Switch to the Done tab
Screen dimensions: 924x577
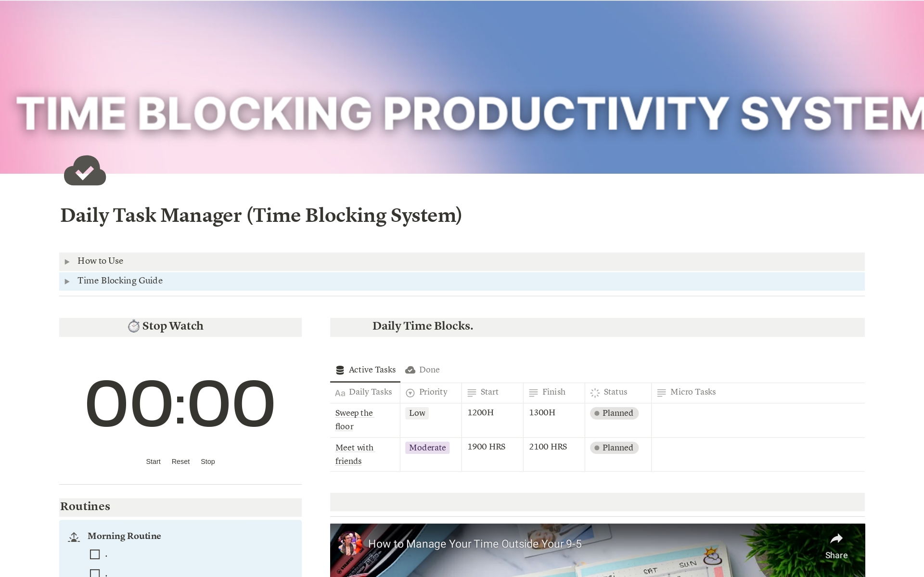428,370
